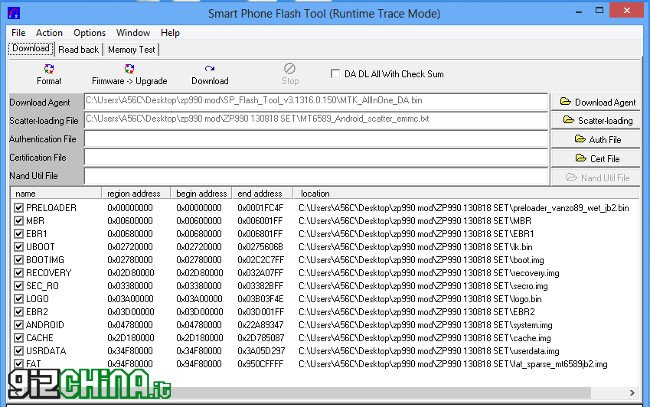Start Firmware -> Upgrade

click(x=129, y=75)
